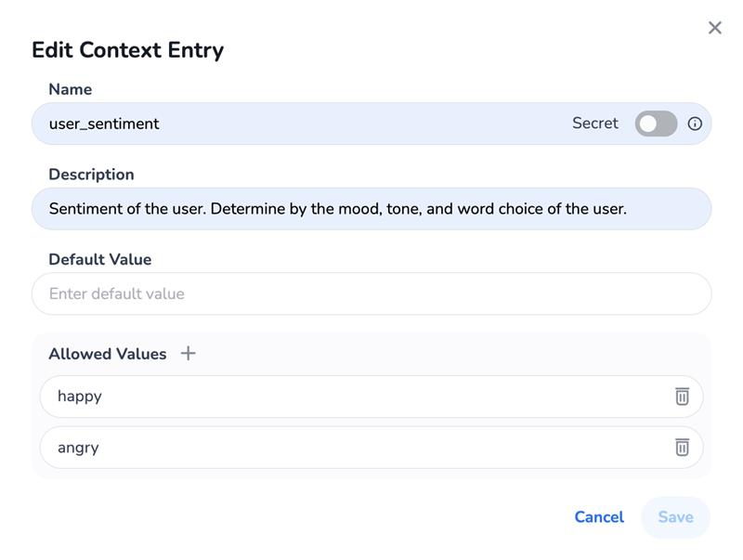
Task: Focus the Default Value input field
Action: pos(371,293)
